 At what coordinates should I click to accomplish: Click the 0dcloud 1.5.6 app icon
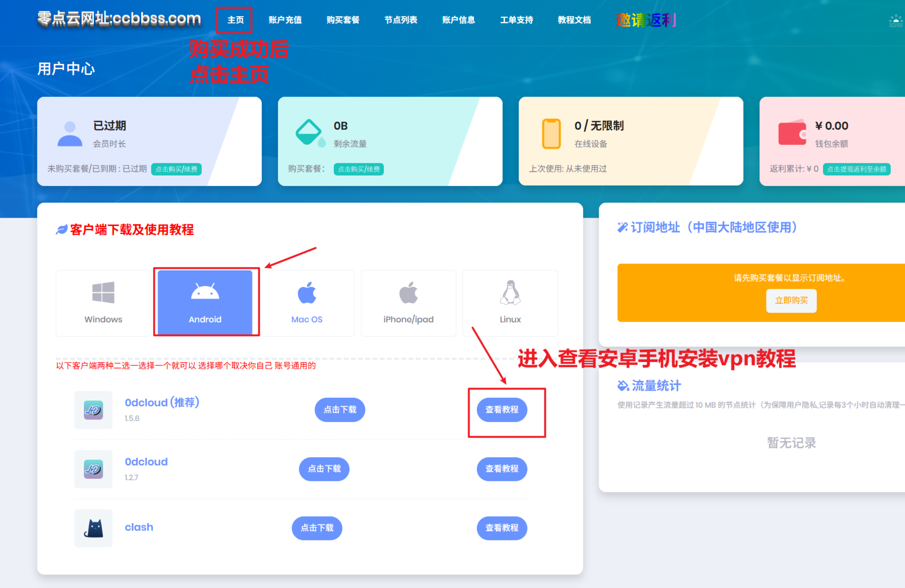point(93,410)
